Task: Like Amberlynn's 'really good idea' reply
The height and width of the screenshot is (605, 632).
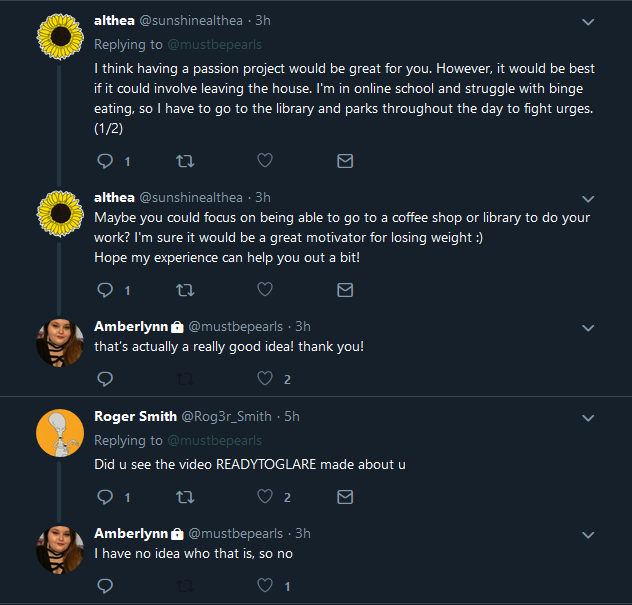Action: [265, 378]
